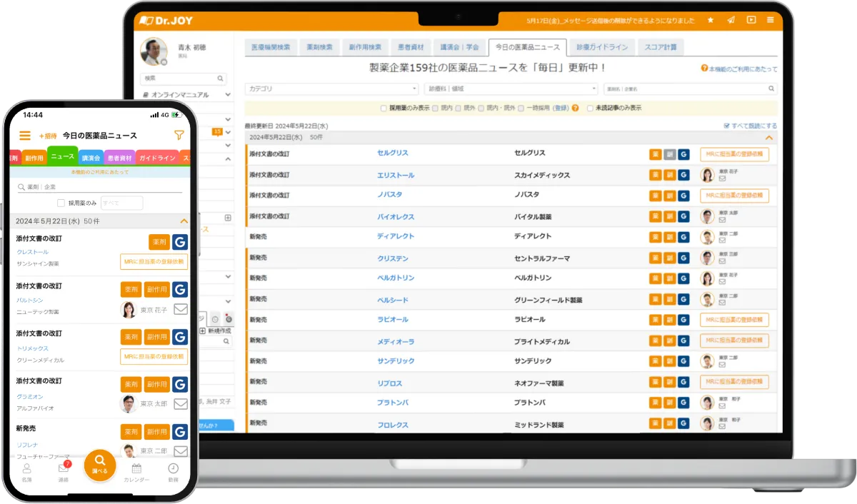Screen dimensions: 857x504
Task: Open the 診療科｜領域 dropdown
Action: click(x=511, y=89)
